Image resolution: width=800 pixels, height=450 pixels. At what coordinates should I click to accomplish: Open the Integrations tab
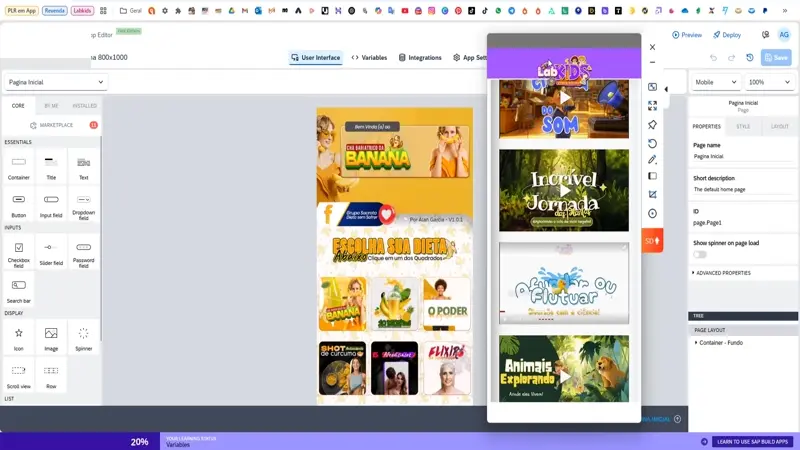coord(420,58)
